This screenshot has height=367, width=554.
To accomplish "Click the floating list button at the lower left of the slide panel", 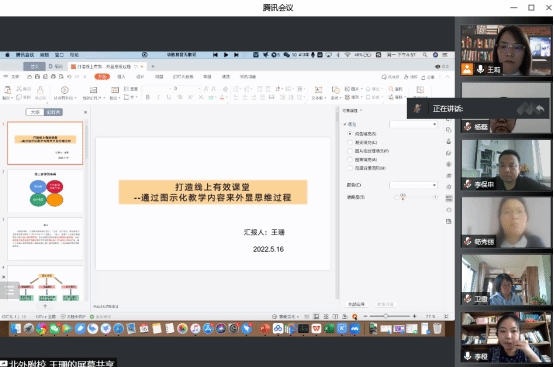I will click(x=9, y=290).
